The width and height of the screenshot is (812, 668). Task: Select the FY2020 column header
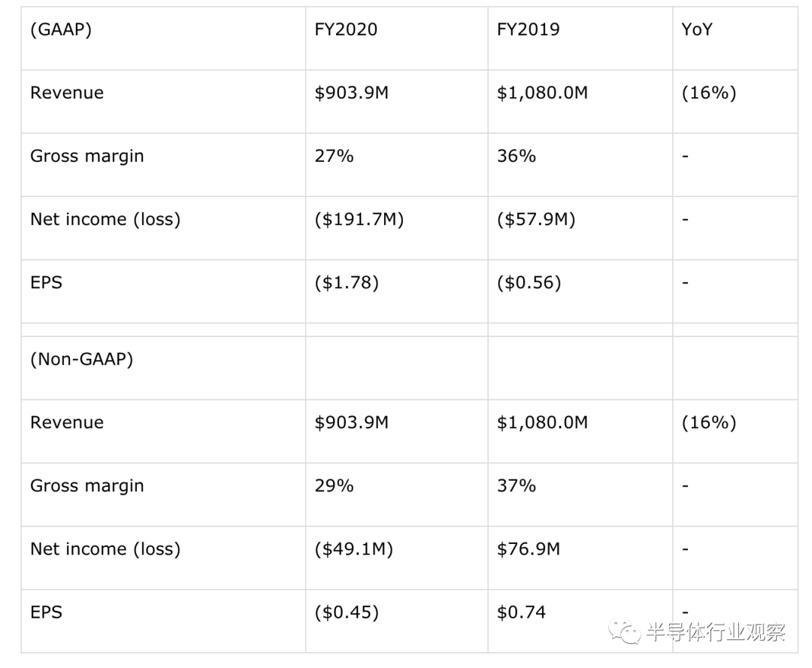(x=397, y=38)
